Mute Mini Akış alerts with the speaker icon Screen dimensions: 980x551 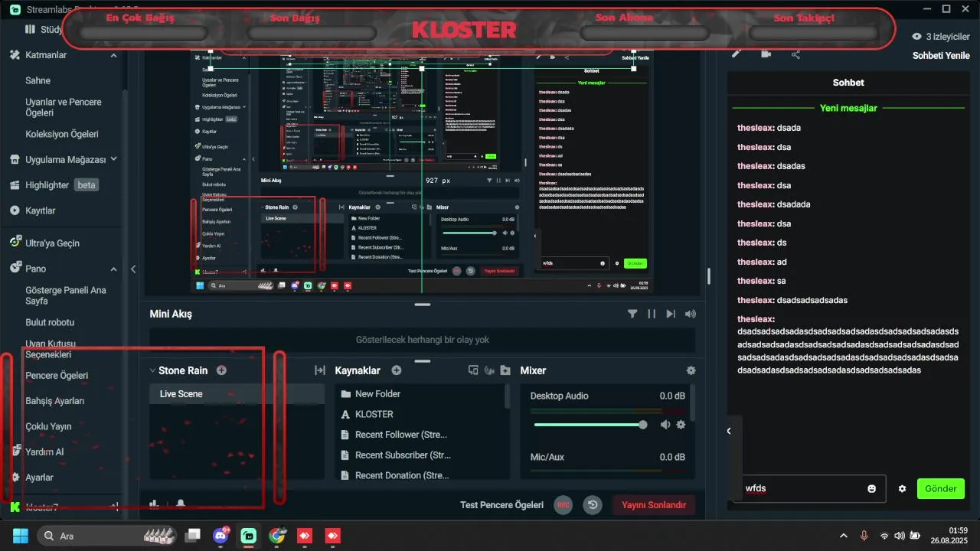coord(691,314)
